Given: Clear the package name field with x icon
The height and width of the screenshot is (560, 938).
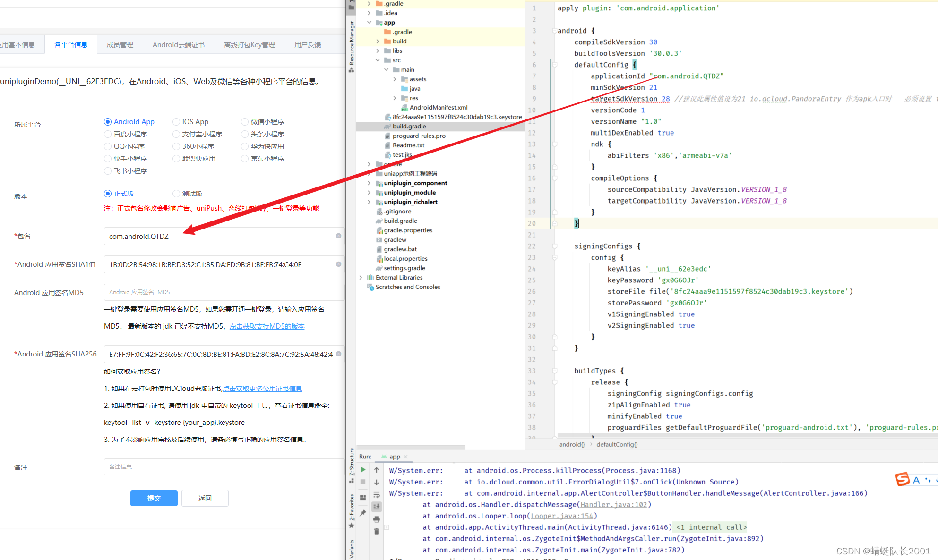Looking at the screenshot, I should (339, 236).
